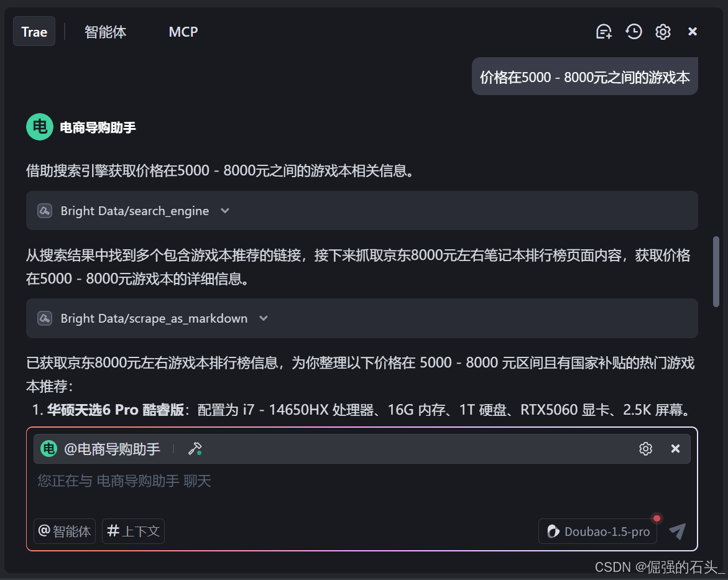728x580 pixels.
Task: Click the Bright Data/scrape_as_markdown label
Action: 154,318
